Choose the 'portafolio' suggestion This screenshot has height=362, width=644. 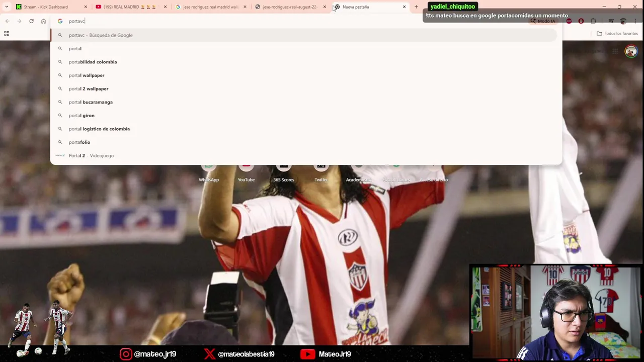(306, 142)
